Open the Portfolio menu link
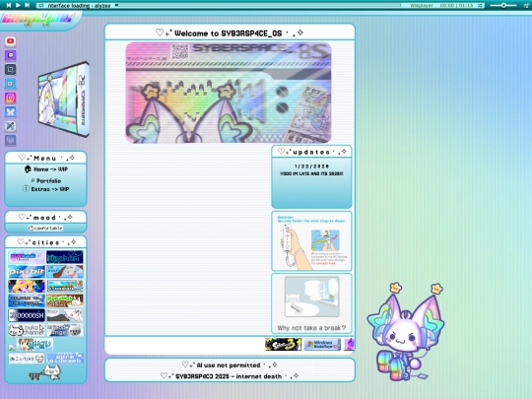532x399 pixels. point(45,180)
